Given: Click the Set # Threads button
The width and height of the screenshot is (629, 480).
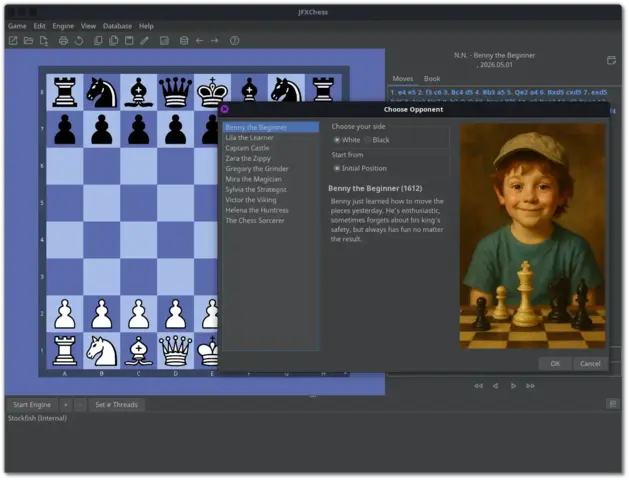Looking at the screenshot, I should tap(116, 405).
